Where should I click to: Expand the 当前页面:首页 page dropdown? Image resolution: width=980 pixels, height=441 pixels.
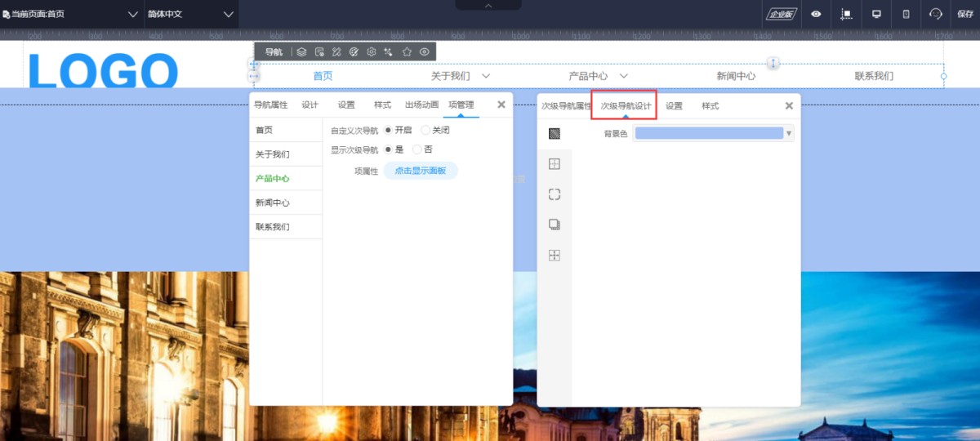click(72, 14)
